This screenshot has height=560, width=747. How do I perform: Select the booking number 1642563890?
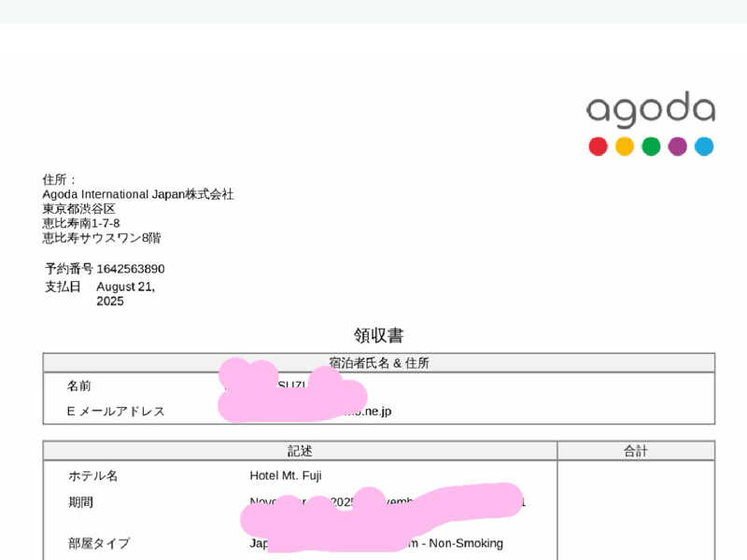click(131, 269)
